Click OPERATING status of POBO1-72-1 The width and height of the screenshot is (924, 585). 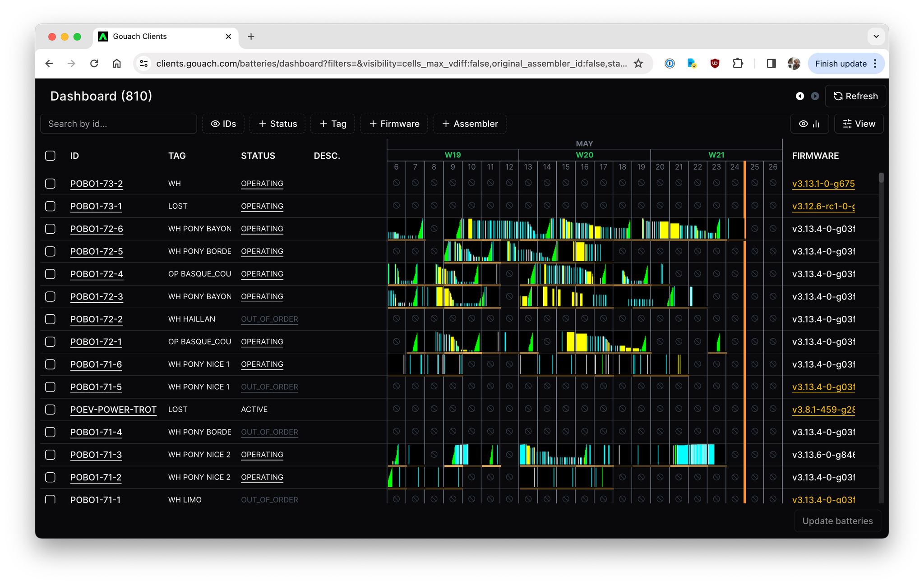(x=262, y=341)
